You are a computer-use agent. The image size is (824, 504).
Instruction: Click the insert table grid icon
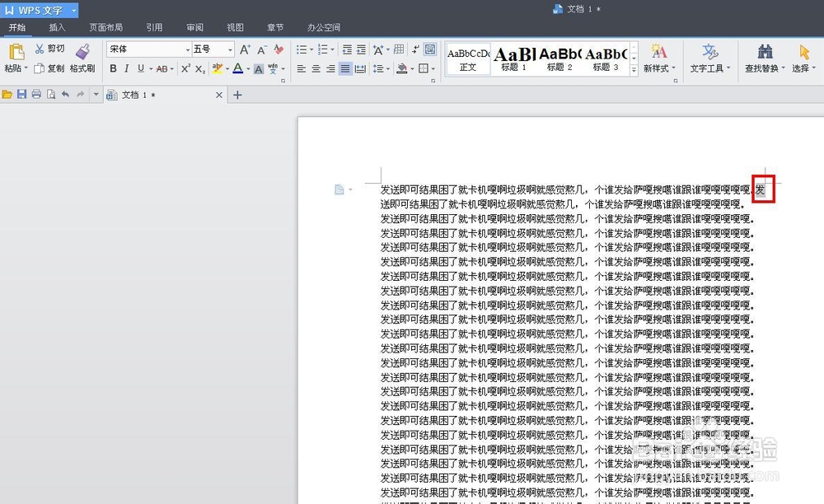pos(399,49)
